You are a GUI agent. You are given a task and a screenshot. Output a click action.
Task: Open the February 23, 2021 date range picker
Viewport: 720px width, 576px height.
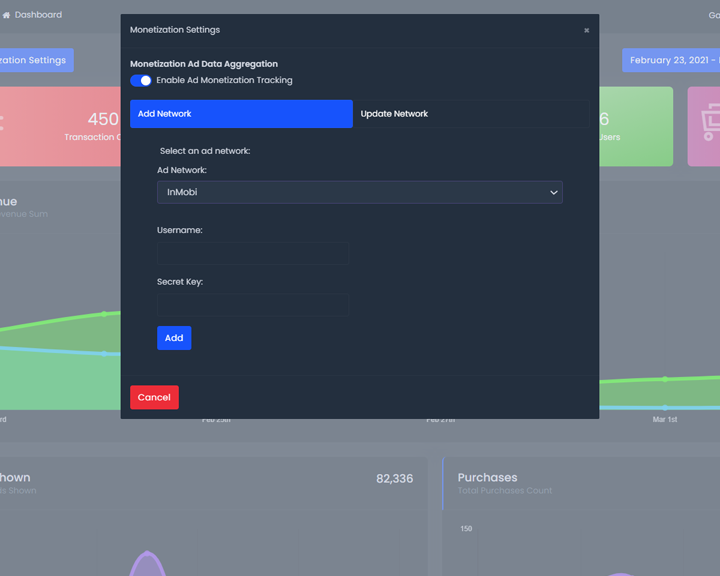(671, 60)
